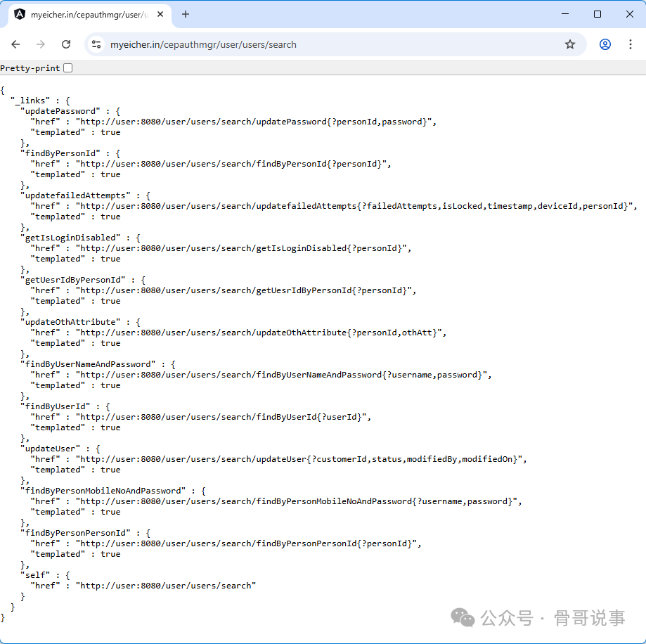646x644 pixels.
Task: Click the findByPersonId{?personId} href URL
Action: 231,164
